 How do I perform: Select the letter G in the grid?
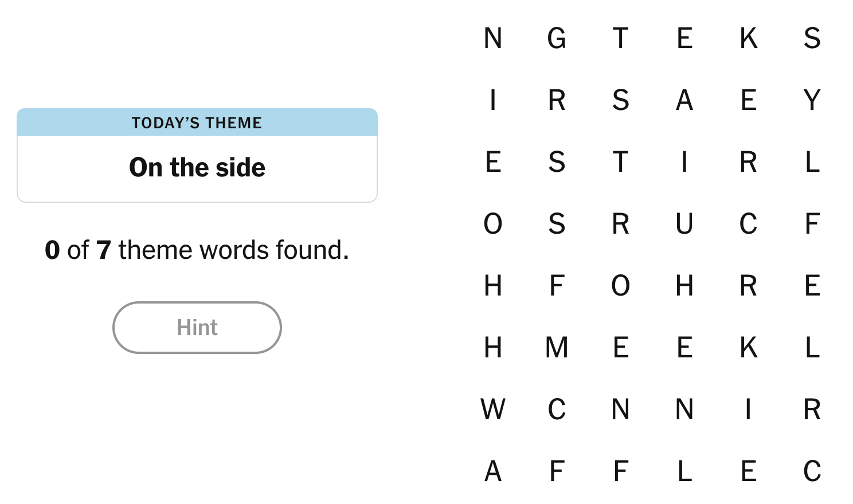click(557, 38)
